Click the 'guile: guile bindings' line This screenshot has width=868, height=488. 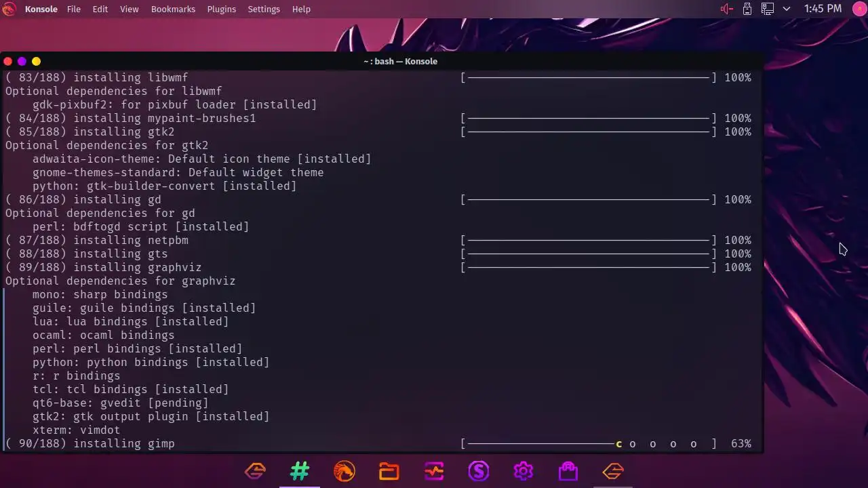144,308
